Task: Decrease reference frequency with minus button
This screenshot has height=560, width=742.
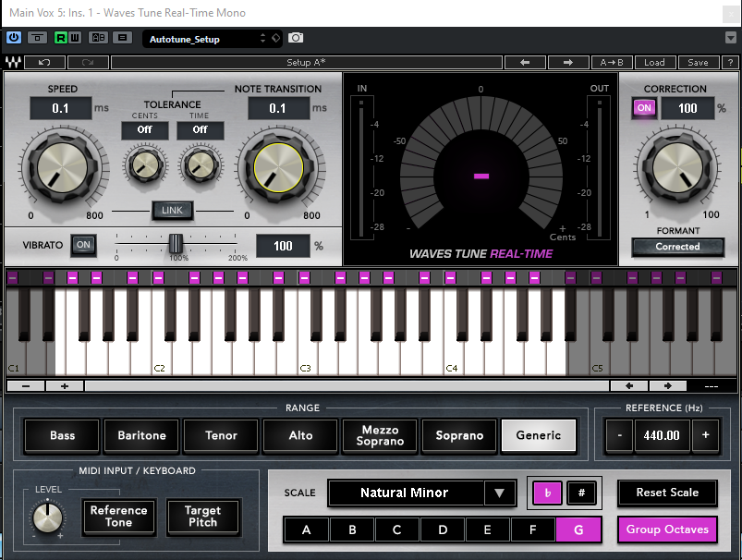Action: (x=619, y=435)
